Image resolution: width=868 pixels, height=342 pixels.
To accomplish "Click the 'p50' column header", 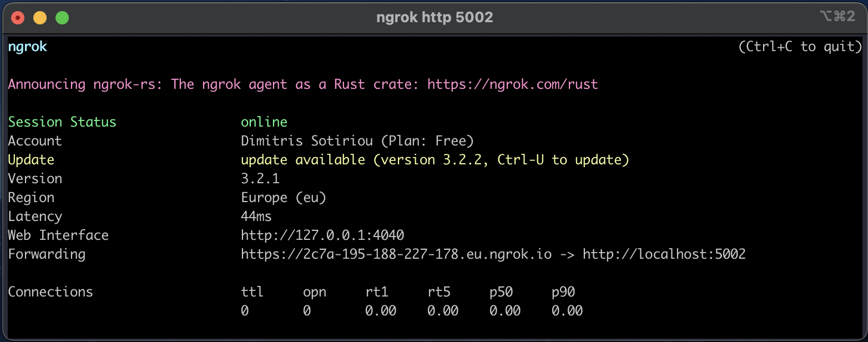I will (x=501, y=292).
